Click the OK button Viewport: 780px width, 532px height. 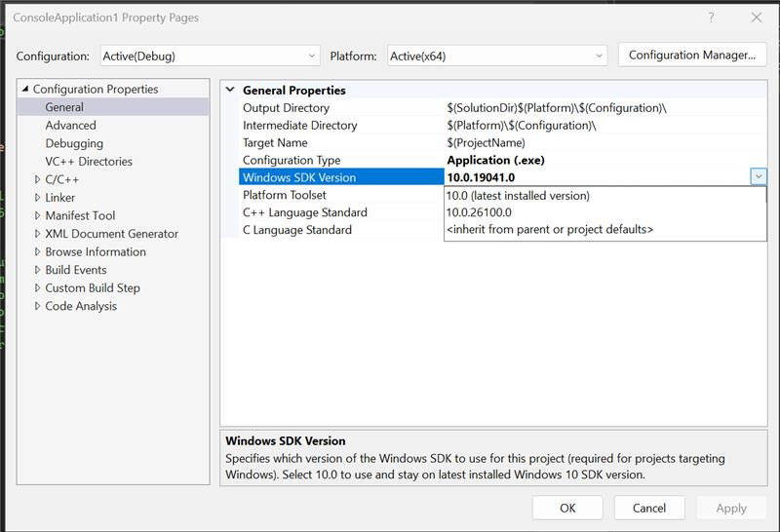click(567, 508)
